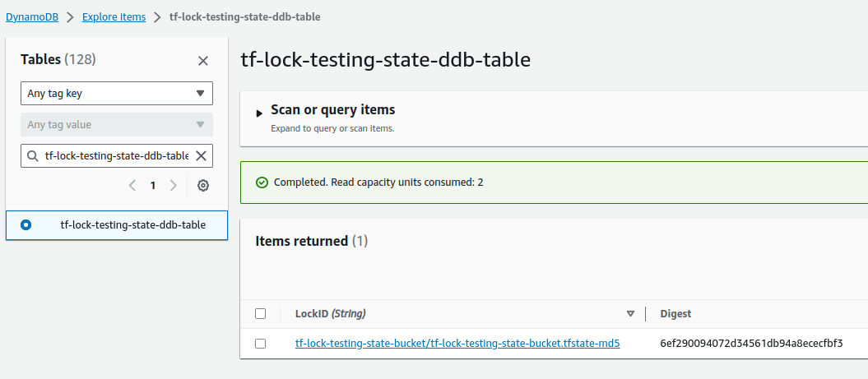The width and height of the screenshot is (868, 379).
Task: Click into the find tables search field
Action: (116, 156)
